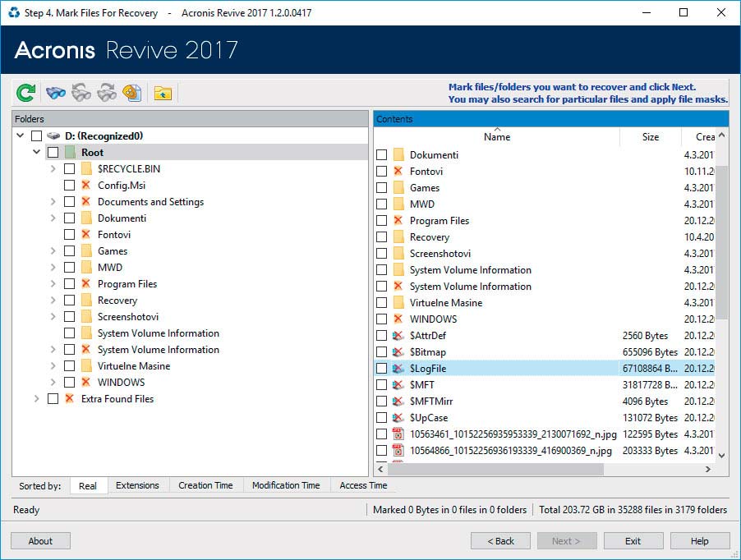Mark the MWD checkbox in the Contents list
This screenshot has height=560, width=741.
coord(381,204)
